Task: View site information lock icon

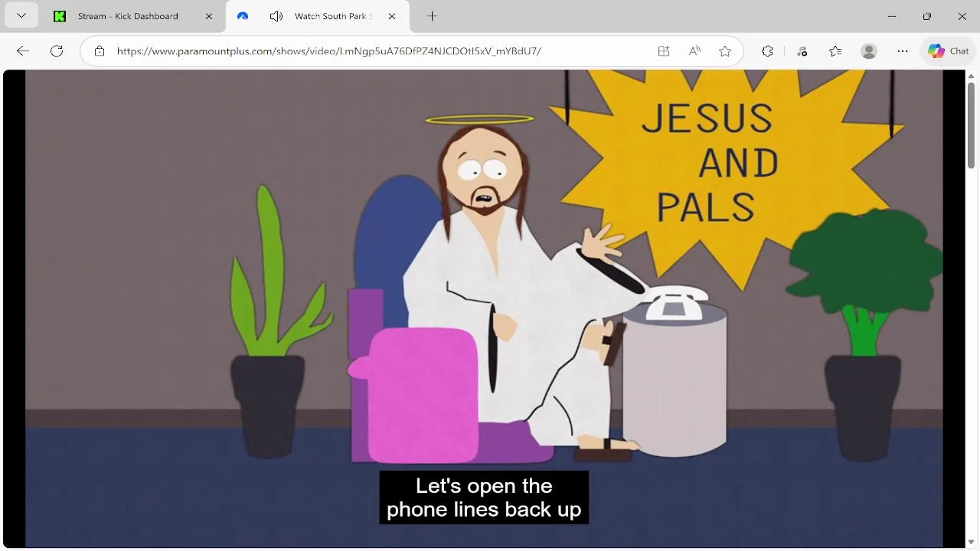Action: point(100,51)
